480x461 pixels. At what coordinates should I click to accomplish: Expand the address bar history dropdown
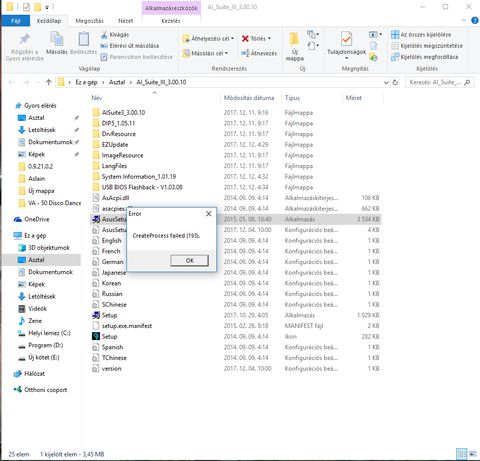[x=386, y=82]
